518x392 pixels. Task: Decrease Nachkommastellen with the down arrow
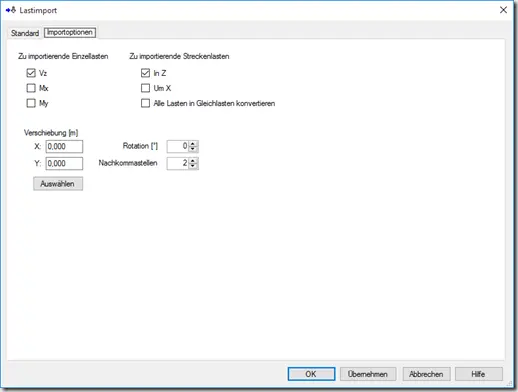click(193, 166)
